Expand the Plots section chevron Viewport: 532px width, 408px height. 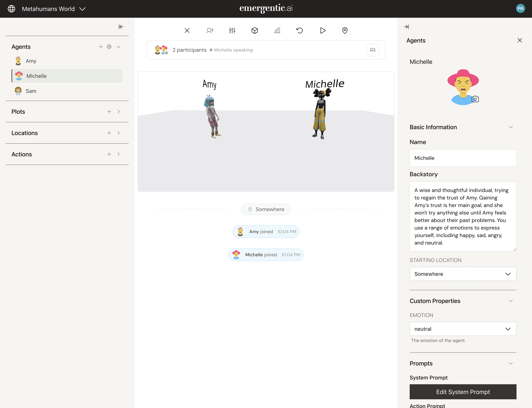(x=119, y=111)
